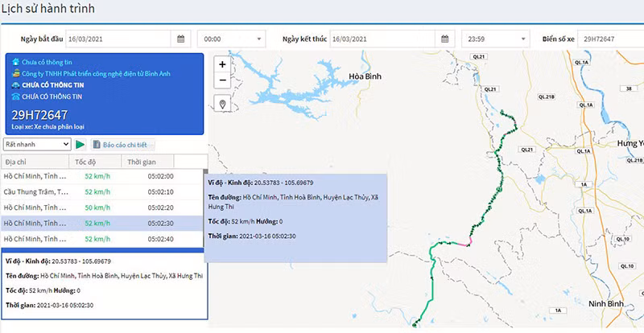Screen dimensions: 644x333
Task: Click the house icon in info panel
Action: pos(16,60)
